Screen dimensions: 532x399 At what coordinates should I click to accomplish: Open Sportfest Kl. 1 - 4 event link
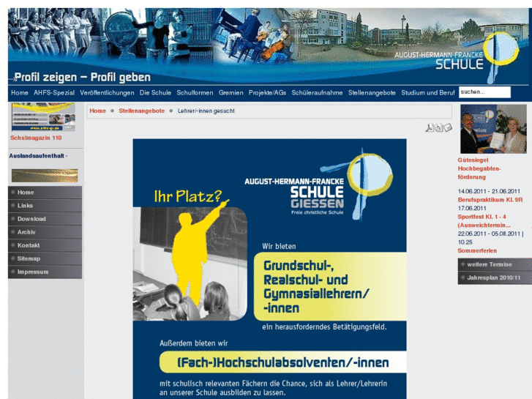pos(484,220)
